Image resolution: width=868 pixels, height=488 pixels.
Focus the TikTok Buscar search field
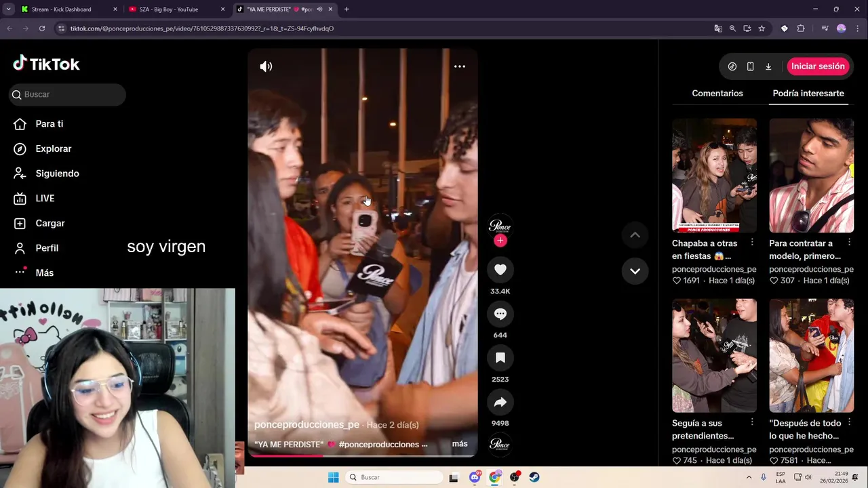(x=68, y=94)
